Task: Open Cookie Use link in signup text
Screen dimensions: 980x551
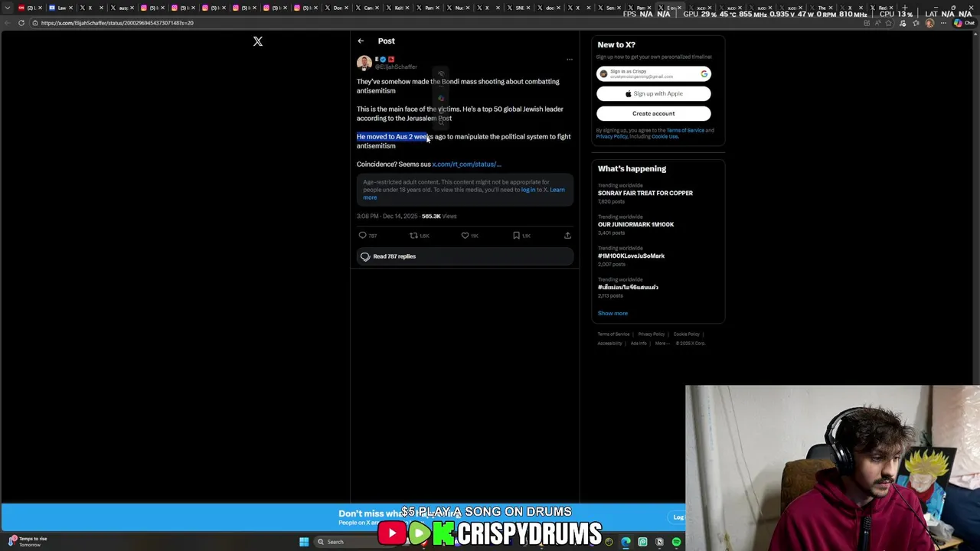Action: click(x=665, y=137)
